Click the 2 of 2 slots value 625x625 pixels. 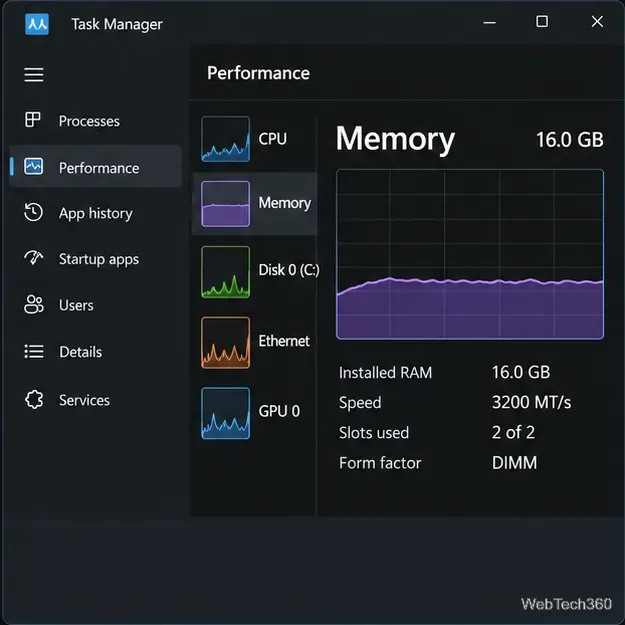pos(513,432)
